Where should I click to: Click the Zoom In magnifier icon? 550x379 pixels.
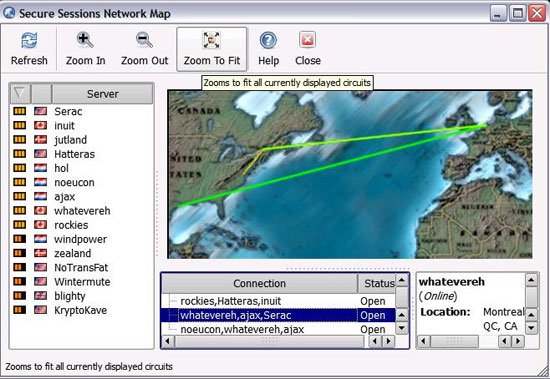click(x=85, y=40)
